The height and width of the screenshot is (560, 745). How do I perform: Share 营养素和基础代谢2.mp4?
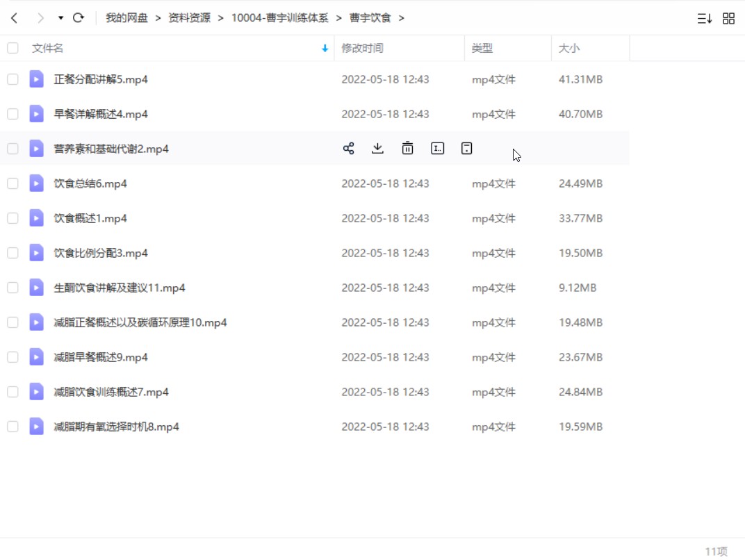point(348,148)
